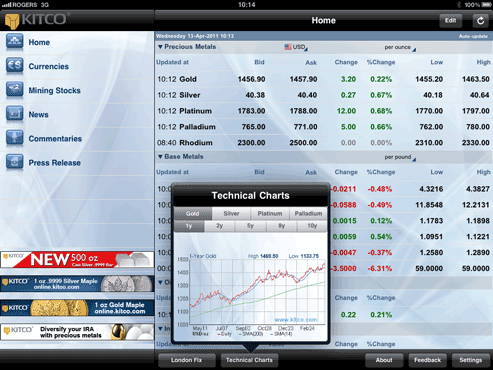Viewport: 493px width, 370px height.
Task: Tap the www.kitco.com chart link
Action: 296,320
